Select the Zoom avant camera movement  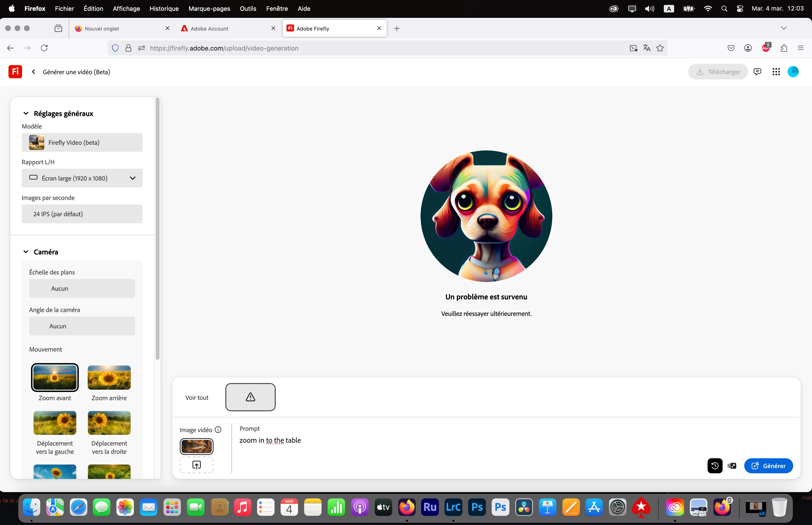click(x=55, y=377)
